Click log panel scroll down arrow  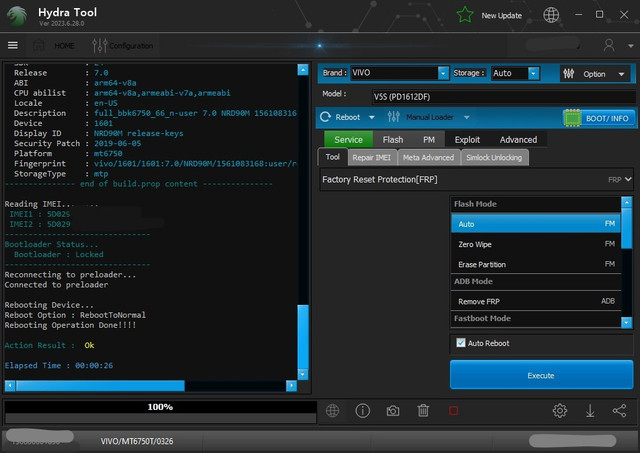pyautogui.click(x=302, y=374)
